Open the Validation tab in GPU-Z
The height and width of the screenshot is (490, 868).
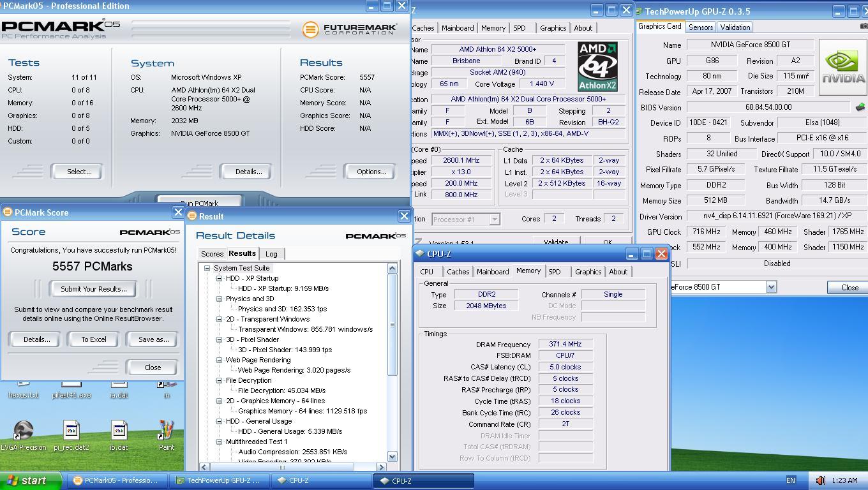coord(735,27)
